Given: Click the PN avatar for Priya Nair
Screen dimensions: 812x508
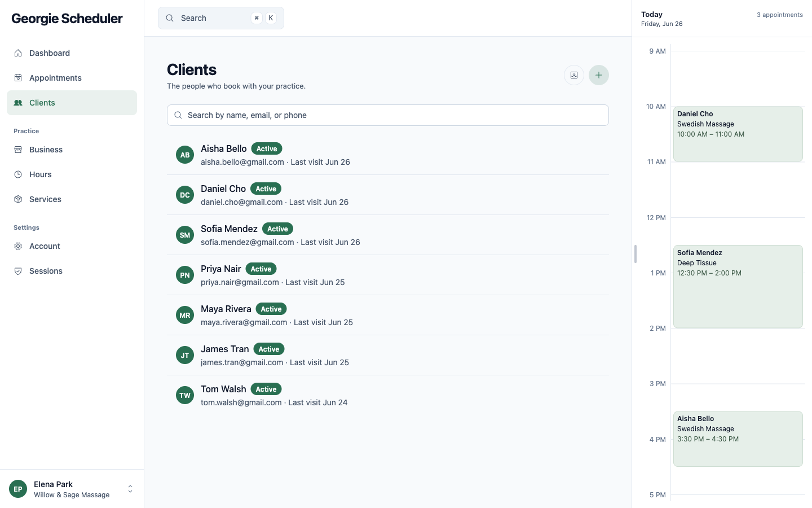Looking at the screenshot, I should tap(185, 275).
